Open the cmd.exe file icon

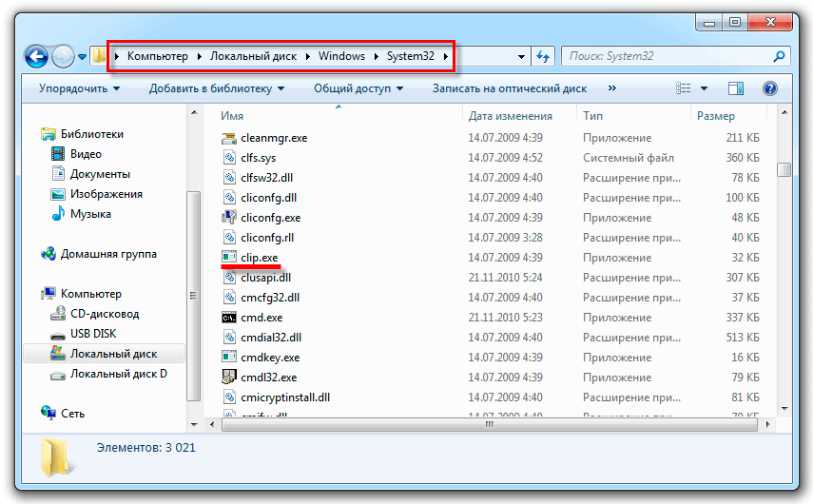pos(229,318)
